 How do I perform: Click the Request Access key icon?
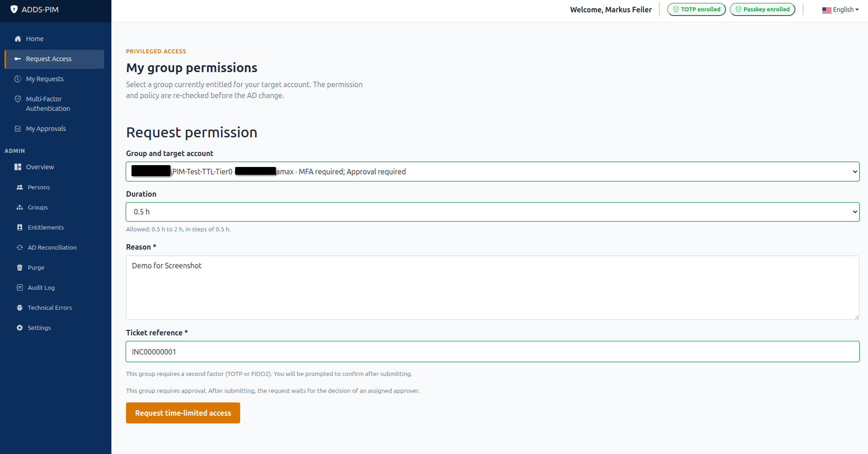(x=18, y=59)
